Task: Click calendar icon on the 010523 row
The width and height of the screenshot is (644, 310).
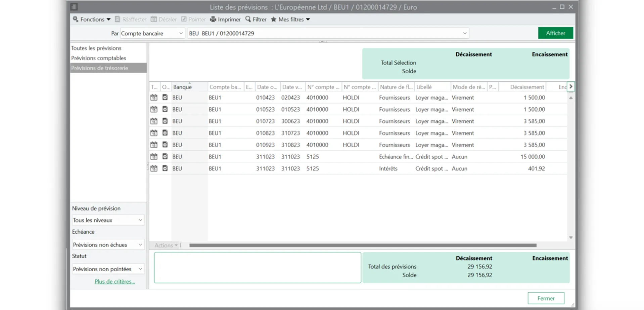Action: [154, 109]
